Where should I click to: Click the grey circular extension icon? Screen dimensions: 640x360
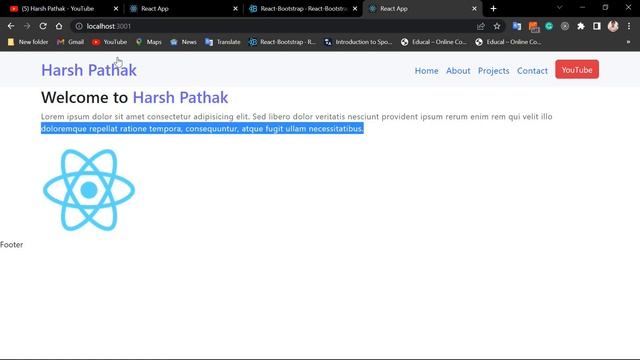click(565, 26)
